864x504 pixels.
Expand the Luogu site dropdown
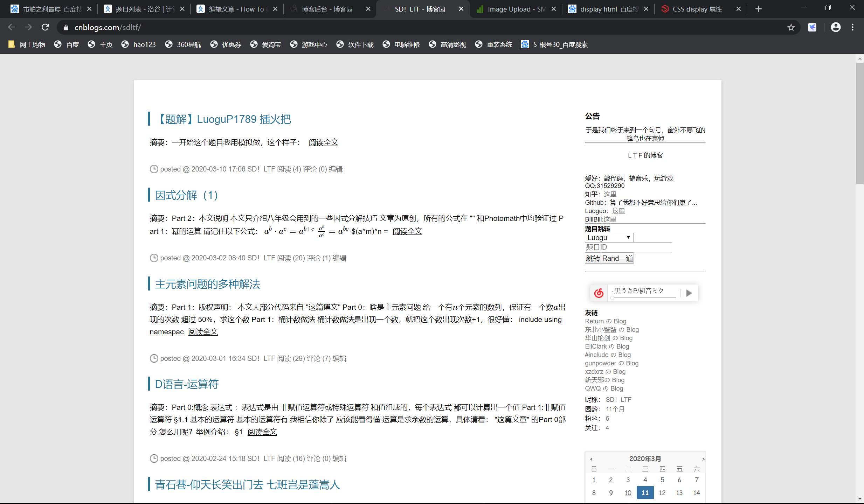609,237
